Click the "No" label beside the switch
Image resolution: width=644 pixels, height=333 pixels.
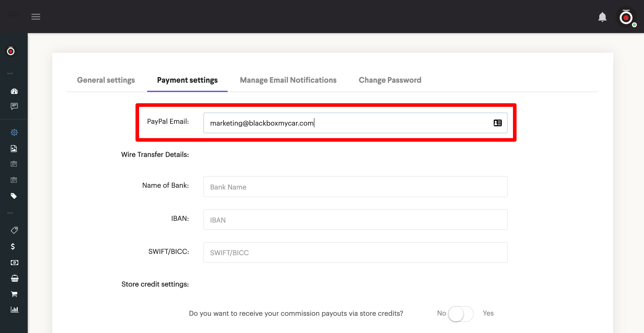(441, 313)
